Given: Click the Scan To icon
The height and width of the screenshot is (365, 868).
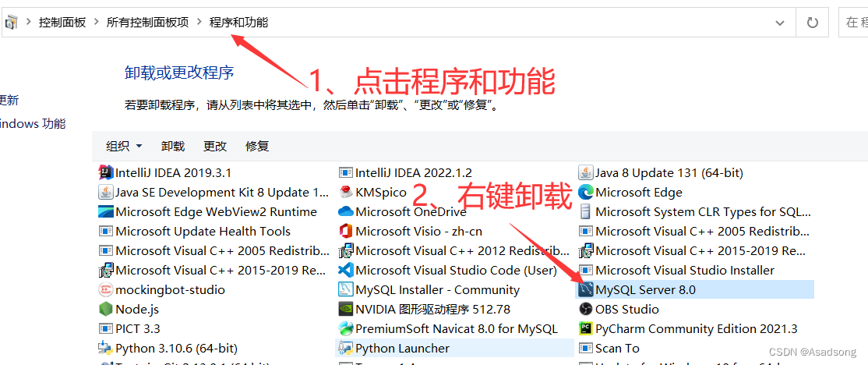Looking at the screenshot, I should [586, 349].
